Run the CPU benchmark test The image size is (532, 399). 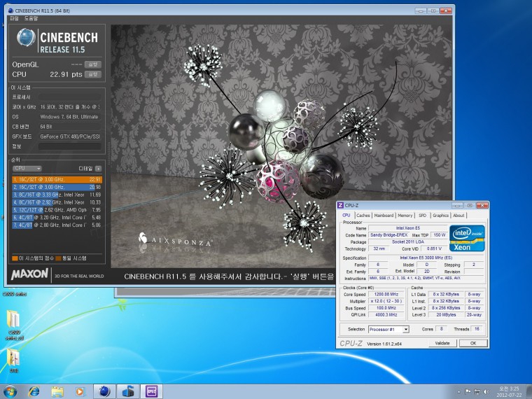[x=92, y=74]
